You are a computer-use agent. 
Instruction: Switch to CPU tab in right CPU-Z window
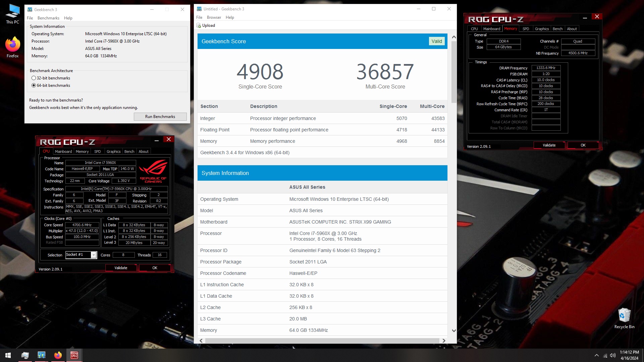tap(474, 29)
